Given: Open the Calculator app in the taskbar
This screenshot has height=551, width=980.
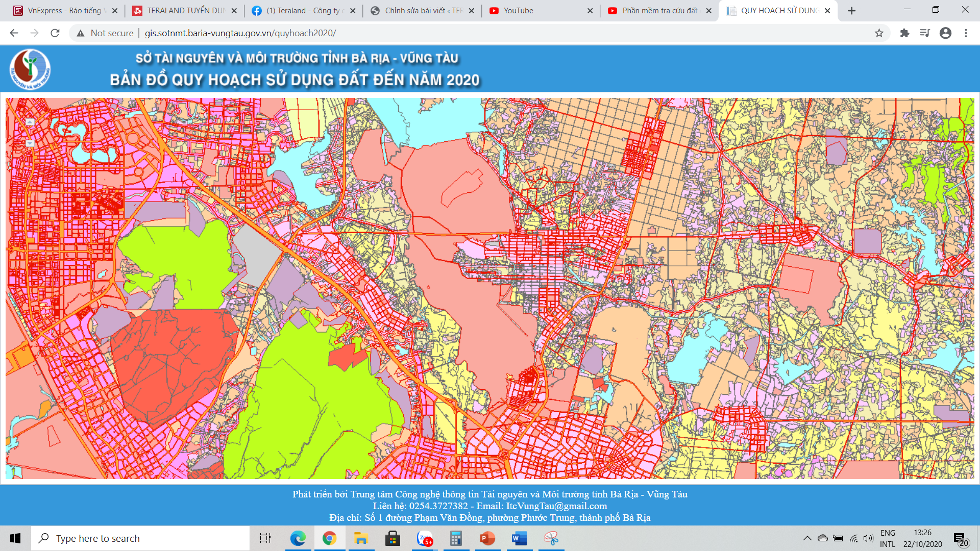Looking at the screenshot, I should 456,538.
